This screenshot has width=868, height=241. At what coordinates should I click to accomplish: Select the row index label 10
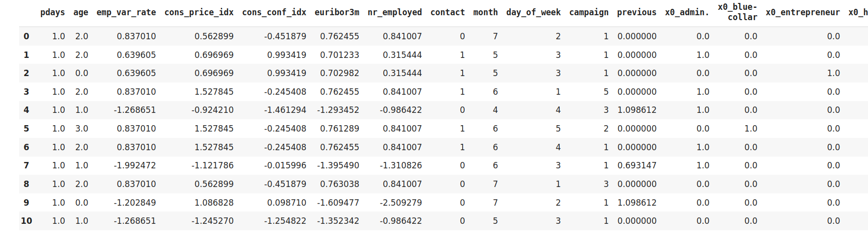coord(26,221)
